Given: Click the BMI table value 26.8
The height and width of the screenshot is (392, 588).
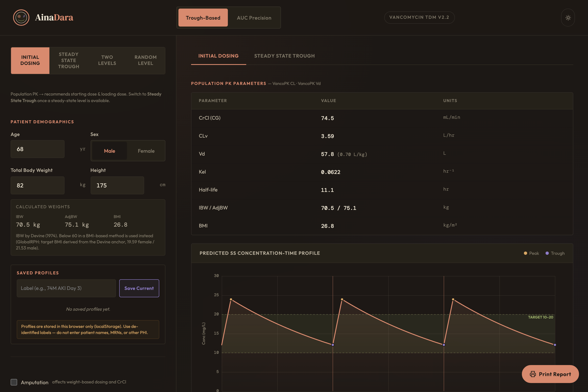Looking at the screenshot, I should [327, 226].
